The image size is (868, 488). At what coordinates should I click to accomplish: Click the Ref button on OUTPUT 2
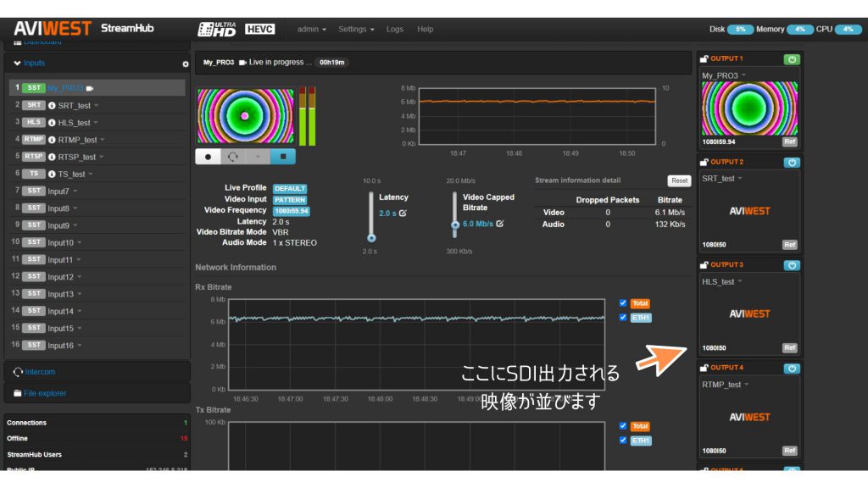click(790, 245)
